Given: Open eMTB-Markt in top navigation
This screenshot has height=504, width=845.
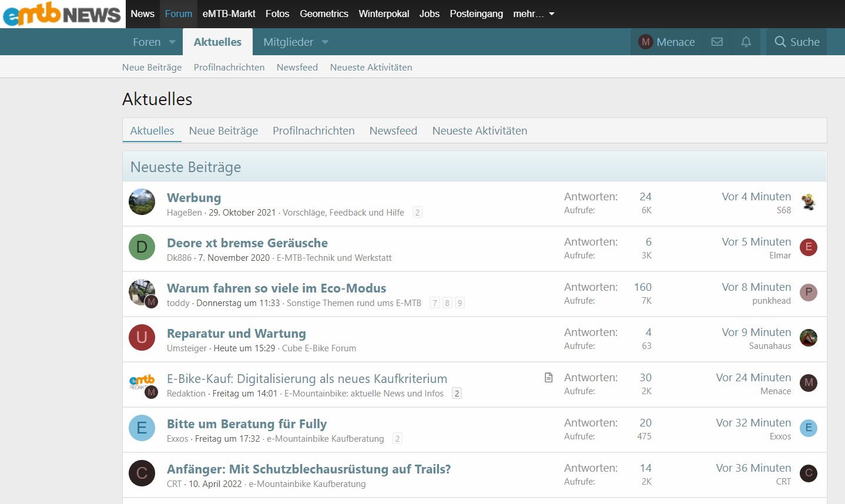Looking at the screenshot, I should [229, 14].
